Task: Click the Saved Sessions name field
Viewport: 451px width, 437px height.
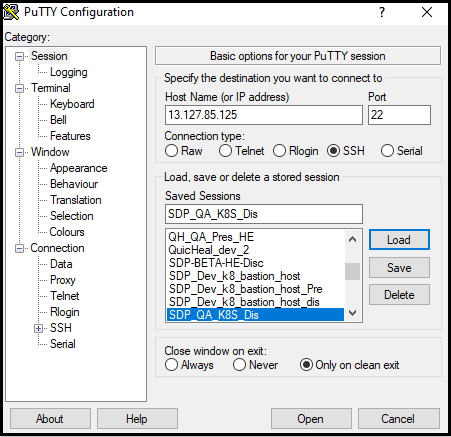Action: (264, 214)
